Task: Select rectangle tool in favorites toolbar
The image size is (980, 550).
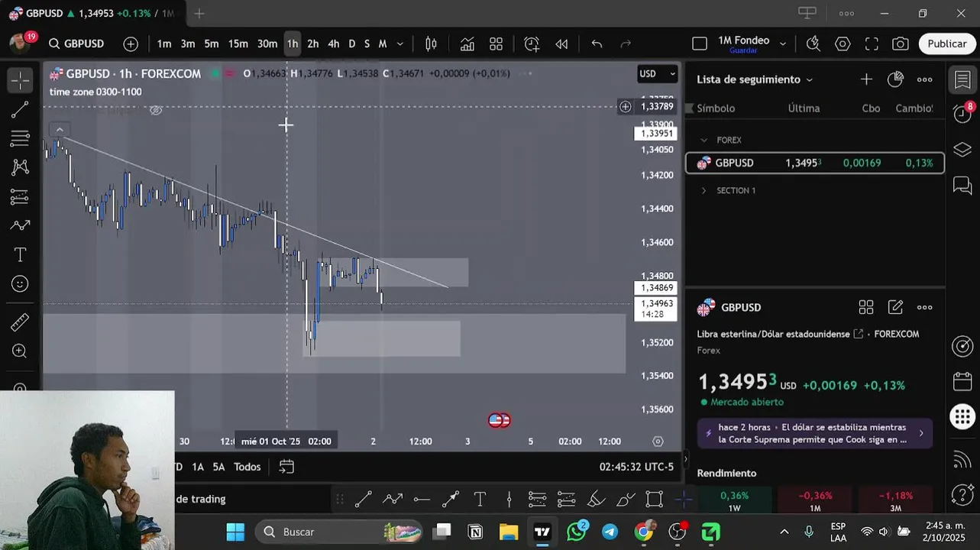Action: pos(655,500)
